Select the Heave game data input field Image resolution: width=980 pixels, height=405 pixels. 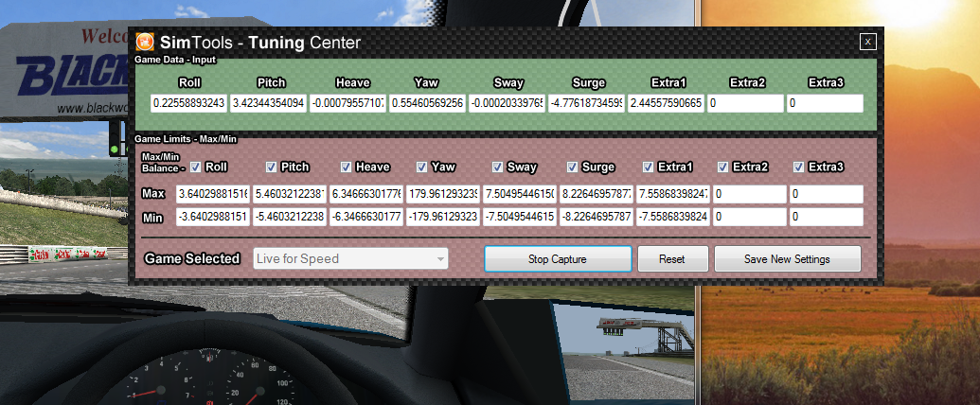point(348,104)
